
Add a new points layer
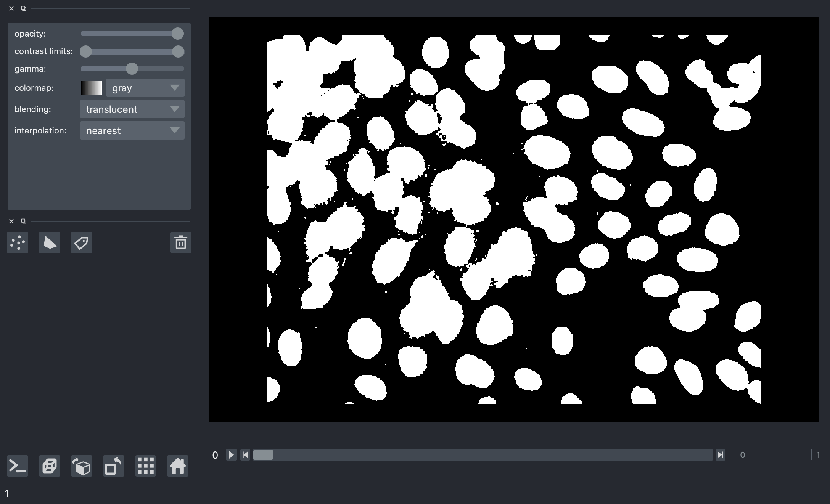tap(18, 242)
